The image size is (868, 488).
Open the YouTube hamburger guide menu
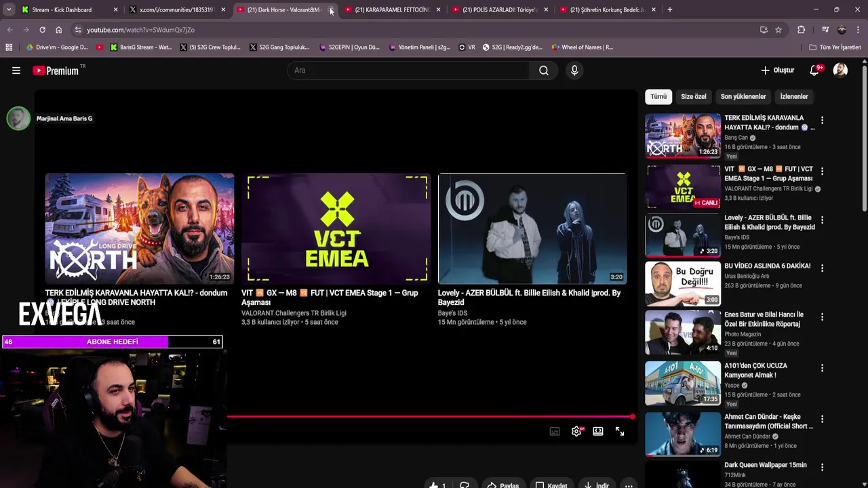[16, 70]
